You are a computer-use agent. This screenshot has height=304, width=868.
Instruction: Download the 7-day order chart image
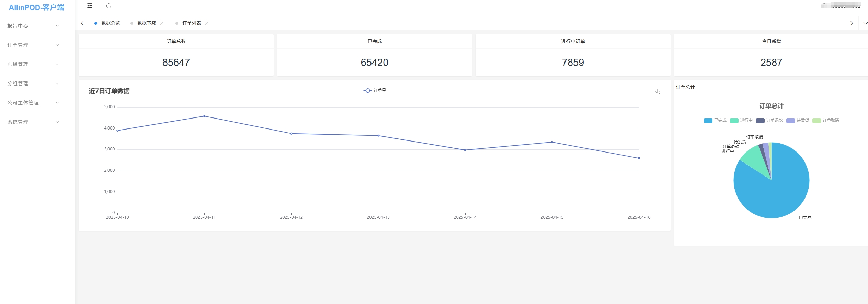[657, 92]
